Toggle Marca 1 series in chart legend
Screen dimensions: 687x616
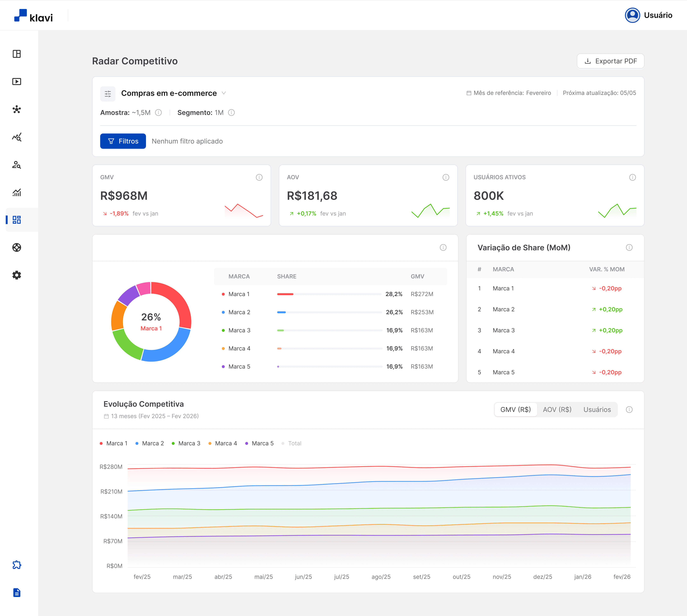[113, 443]
